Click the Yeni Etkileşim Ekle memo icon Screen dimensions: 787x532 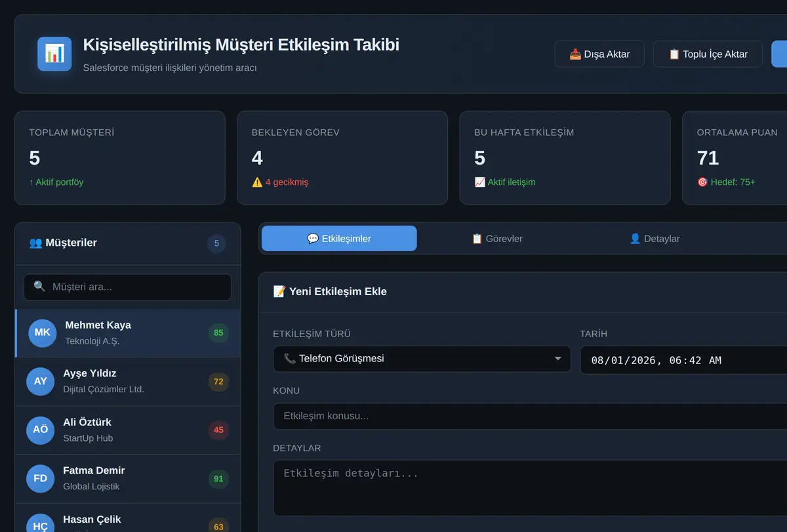tap(279, 291)
